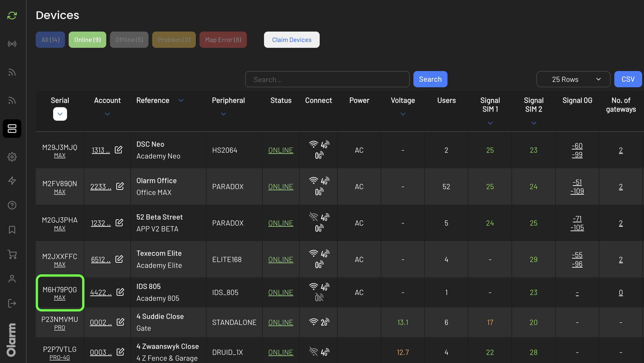Click disabled 0G icon in IDS 805 row
This screenshot has height=363, width=644.
(x=319, y=298)
